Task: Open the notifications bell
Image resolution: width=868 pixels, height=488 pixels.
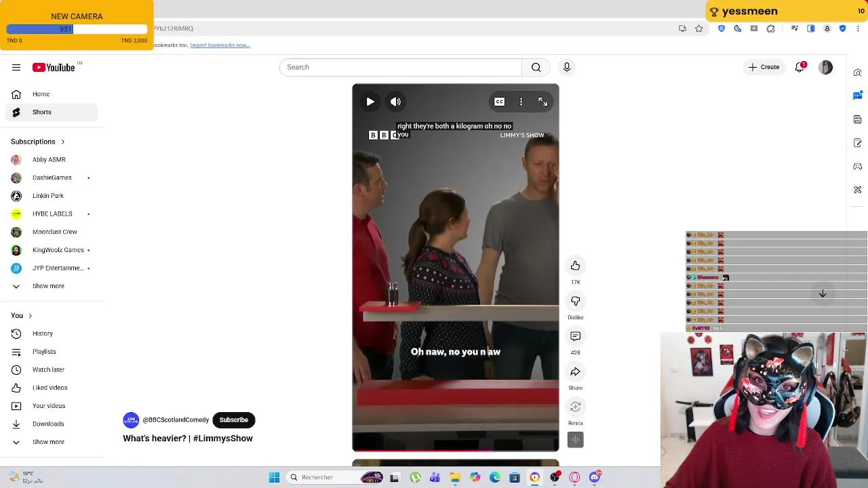Action: [x=800, y=67]
